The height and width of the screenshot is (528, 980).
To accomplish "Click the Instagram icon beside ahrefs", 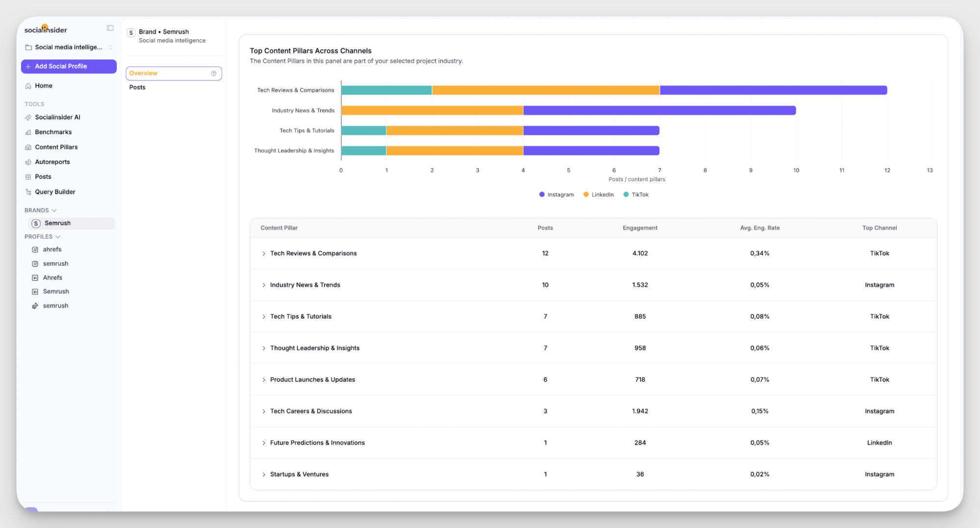I will 35,250.
